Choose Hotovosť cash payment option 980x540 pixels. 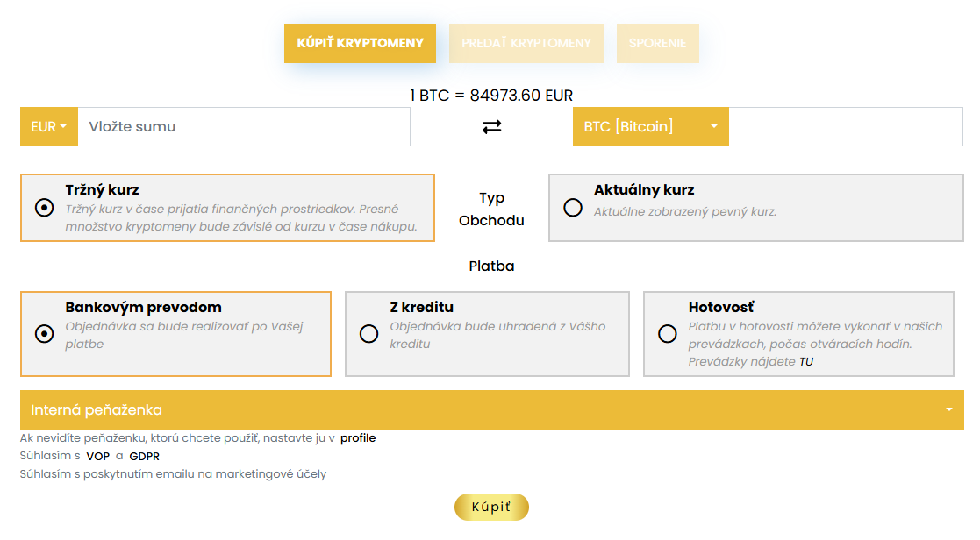pos(668,334)
